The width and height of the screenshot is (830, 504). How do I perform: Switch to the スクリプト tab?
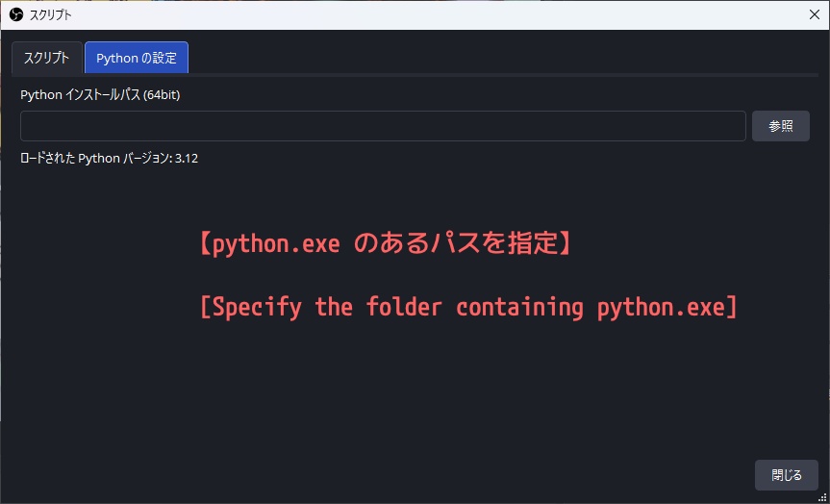(x=46, y=58)
